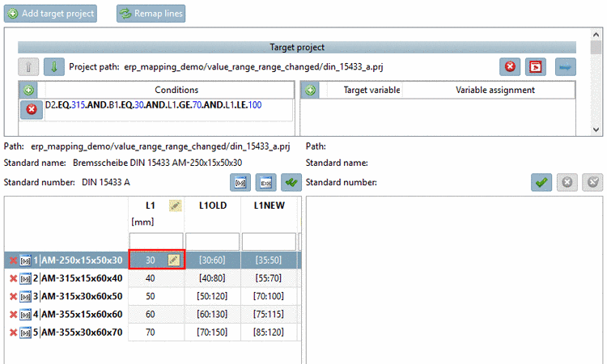Click L1NEW cell [85:120]
The height and width of the screenshot is (364, 607).
[269, 332]
